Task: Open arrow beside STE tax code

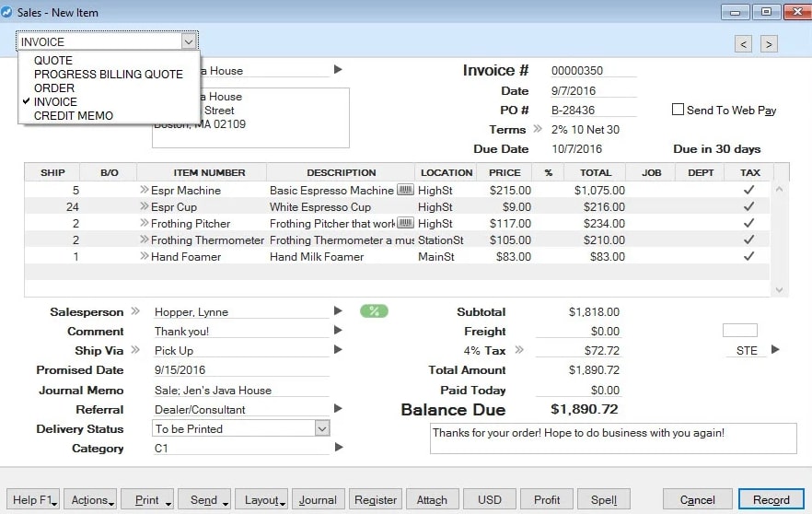Action: tap(775, 349)
